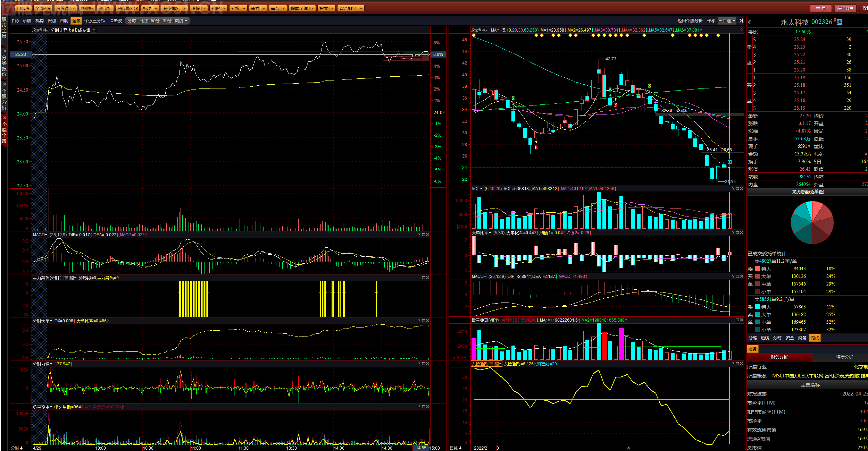Maximize the 主力筹码 indicator panel
The height and width of the screenshot is (451, 868).
(x=424, y=278)
